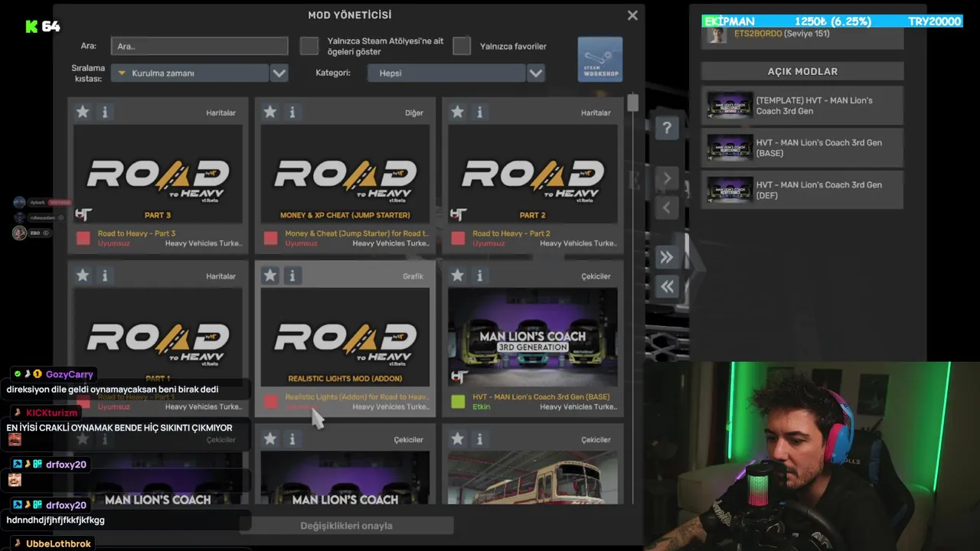Enable 'Yalnızca Steam Atölyesi' items checkbox
980x551 pixels.
309,46
